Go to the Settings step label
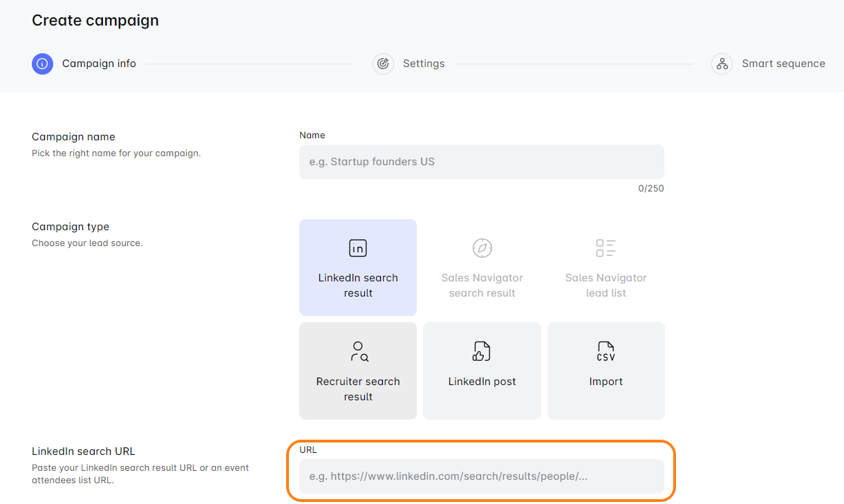The width and height of the screenshot is (844, 504). 424,64
